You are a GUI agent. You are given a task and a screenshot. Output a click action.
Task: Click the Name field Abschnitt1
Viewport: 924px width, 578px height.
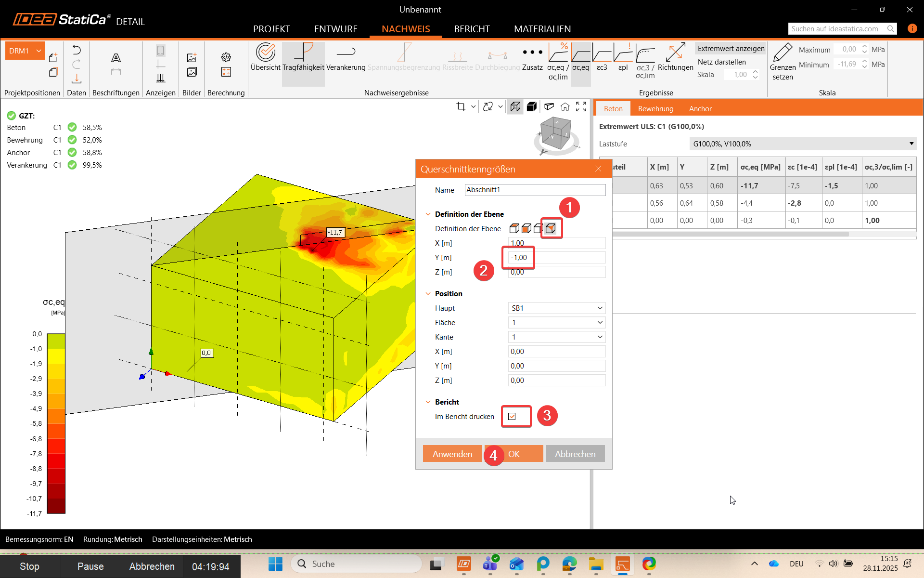[535, 190]
